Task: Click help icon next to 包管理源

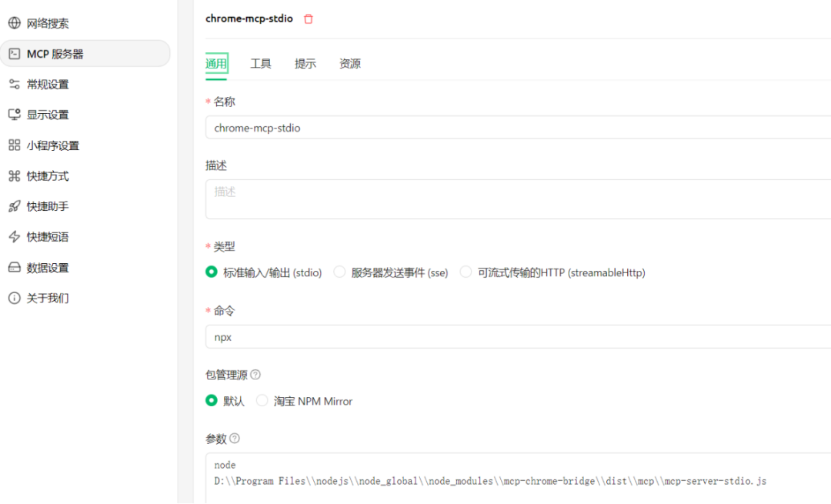Action: pyautogui.click(x=255, y=375)
